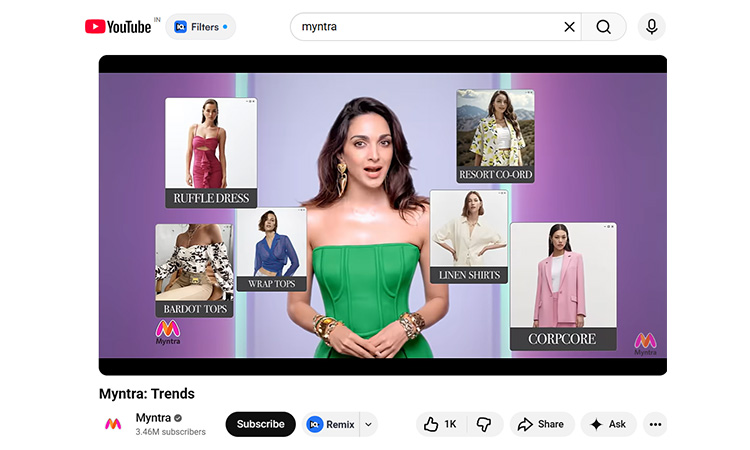Click the Wrap Tops card in video
Image resolution: width=750 pixels, height=450 pixels.
point(271,249)
